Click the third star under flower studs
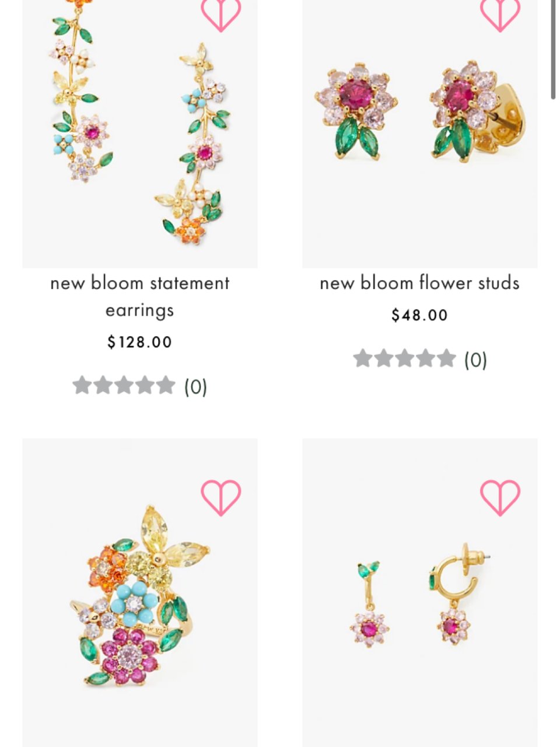Image resolution: width=560 pixels, height=747 pixels. [x=405, y=358]
